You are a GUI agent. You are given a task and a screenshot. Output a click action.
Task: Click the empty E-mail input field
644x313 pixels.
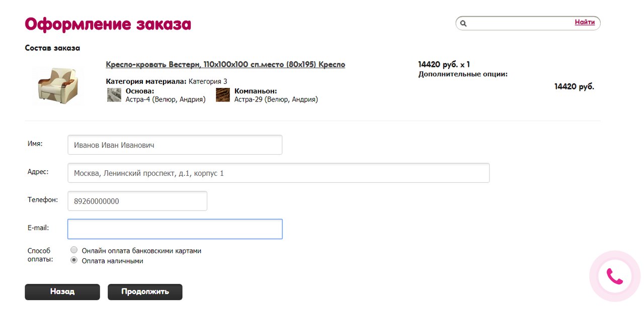[x=175, y=229]
